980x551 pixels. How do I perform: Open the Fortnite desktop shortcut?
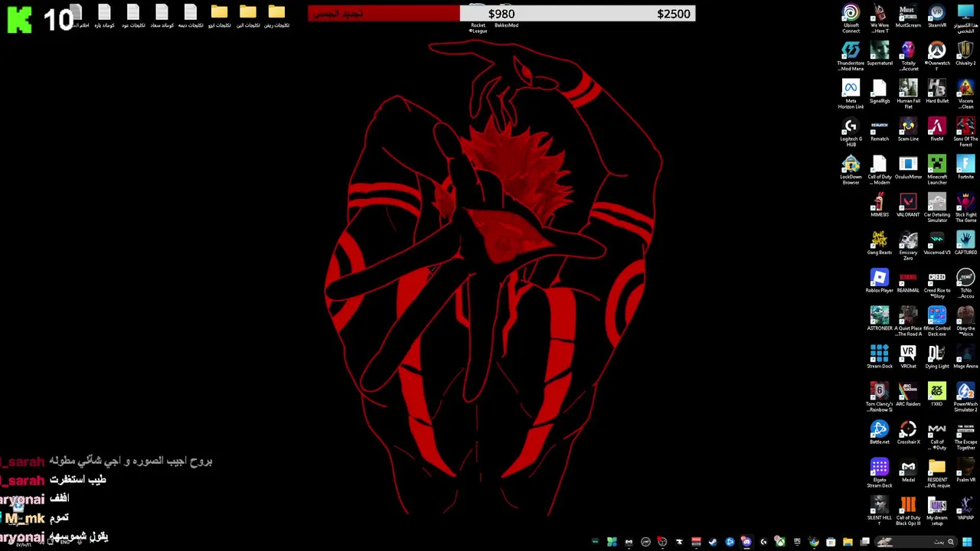point(965,168)
